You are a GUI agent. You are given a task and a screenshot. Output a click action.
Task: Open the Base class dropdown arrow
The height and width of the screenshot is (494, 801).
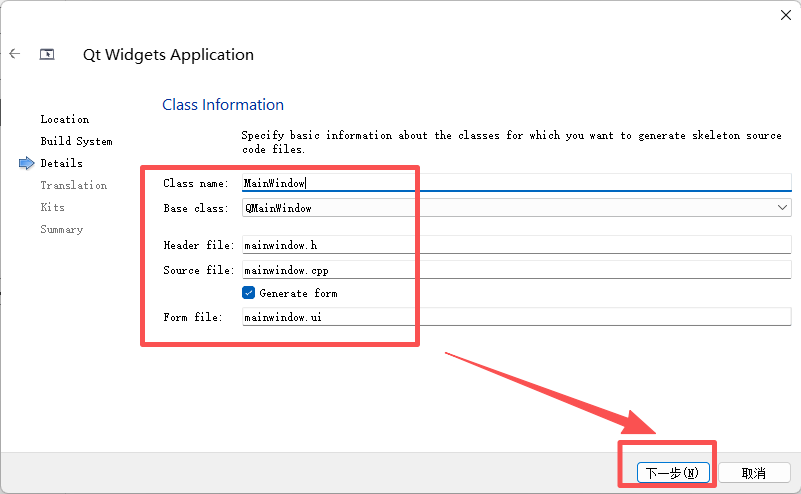point(782,207)
